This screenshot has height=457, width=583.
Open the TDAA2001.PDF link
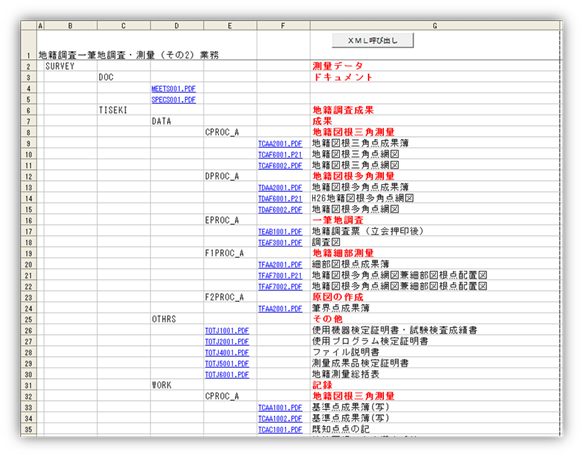pyautogui.click(x=280, y=188)
